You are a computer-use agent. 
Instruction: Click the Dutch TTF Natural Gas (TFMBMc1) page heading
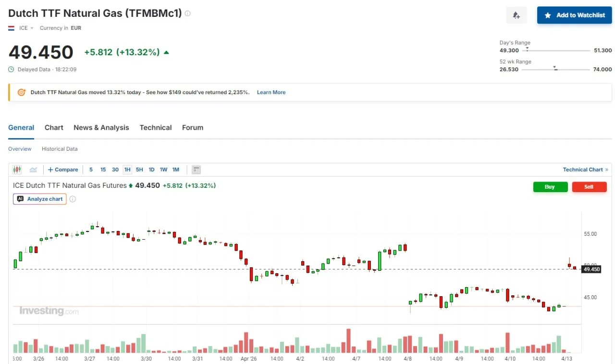[x=95, y=13]
